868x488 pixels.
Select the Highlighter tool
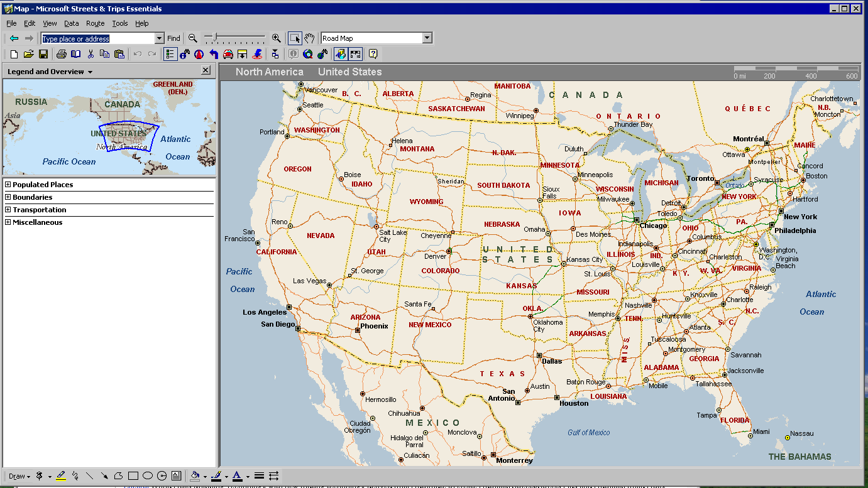pos(61,476)
